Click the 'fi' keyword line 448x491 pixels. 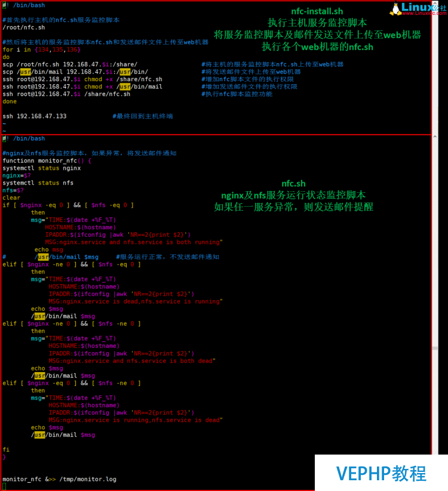[x=6, y=450]
